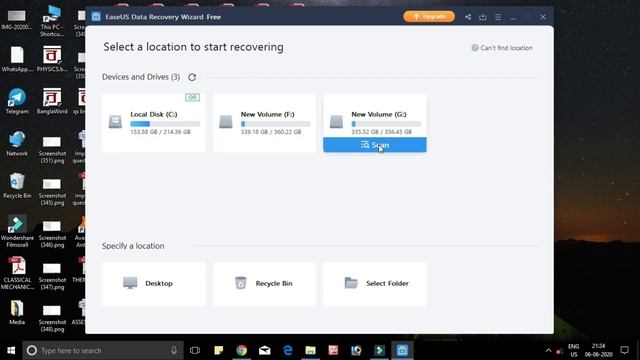Select the New Volume (F:) drive card

[264, 123]
